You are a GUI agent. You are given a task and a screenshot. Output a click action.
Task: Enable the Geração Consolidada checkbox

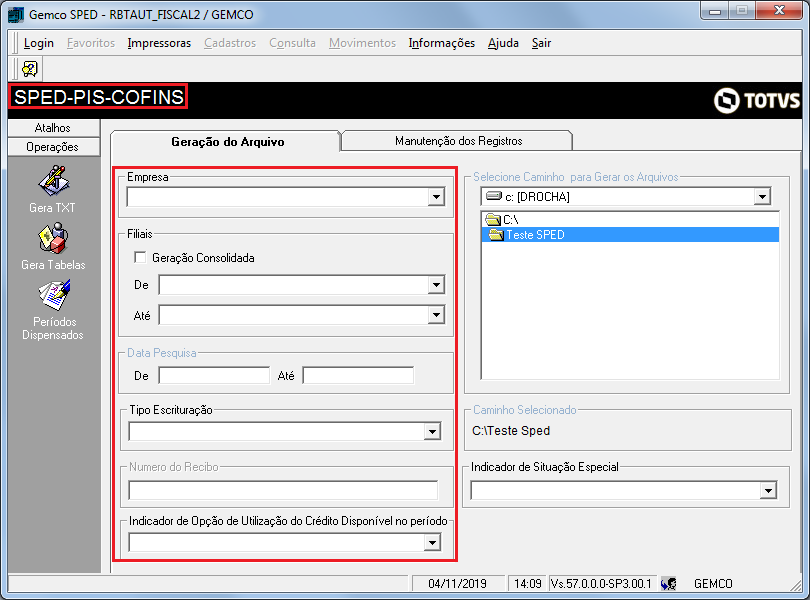coord(140,257)
